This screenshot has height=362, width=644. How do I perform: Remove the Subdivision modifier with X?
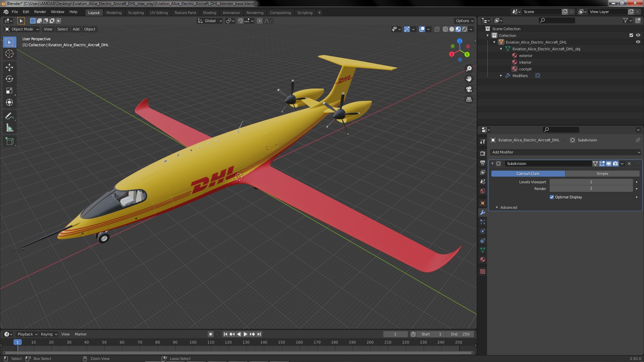pyautogui.click(x=629, y=164)
